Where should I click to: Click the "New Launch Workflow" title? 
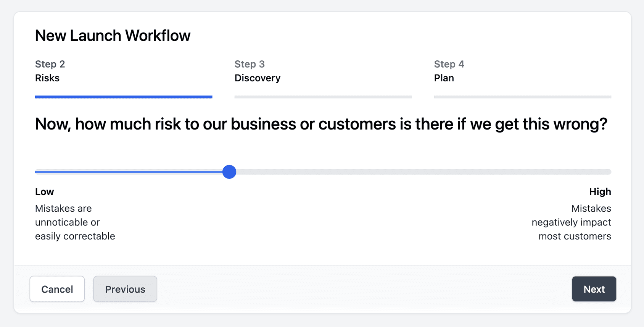[x=113, y=36]
